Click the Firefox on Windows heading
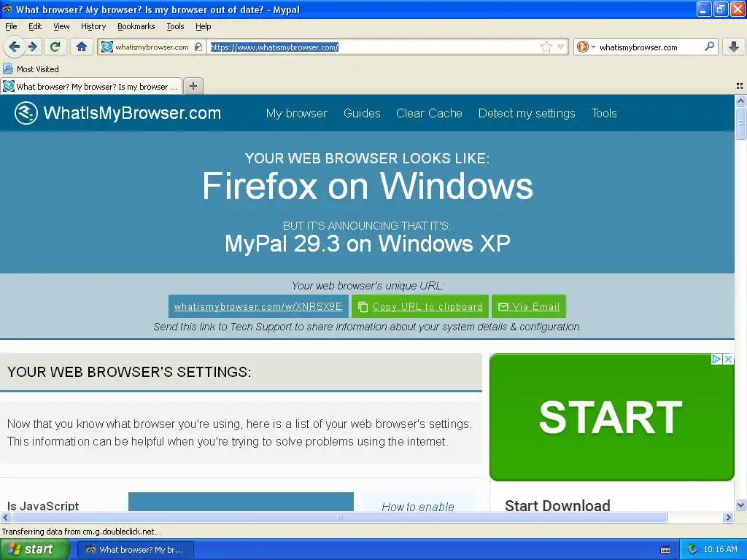 368,186
